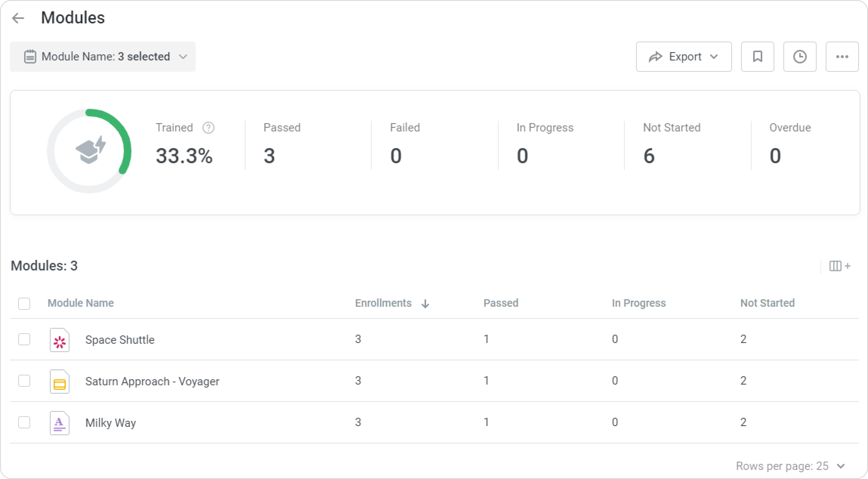Tick the Milky Way row checkbox
The image size is (868, 479).
[x=24, y=422]
